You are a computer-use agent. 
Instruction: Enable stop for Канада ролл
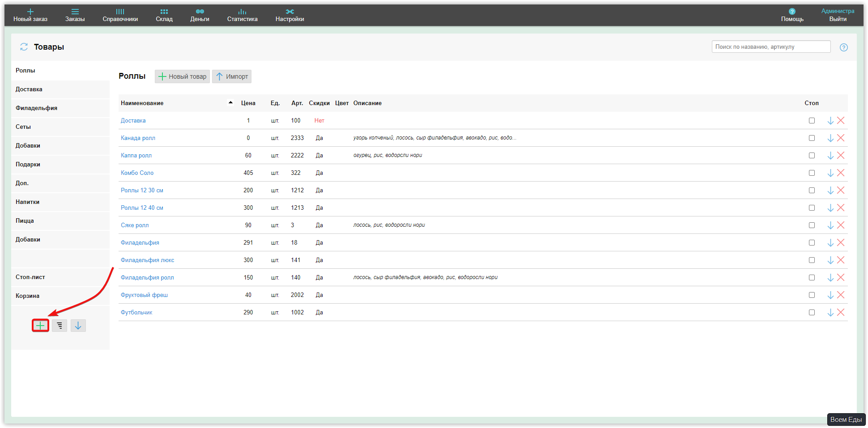[812, 138]
